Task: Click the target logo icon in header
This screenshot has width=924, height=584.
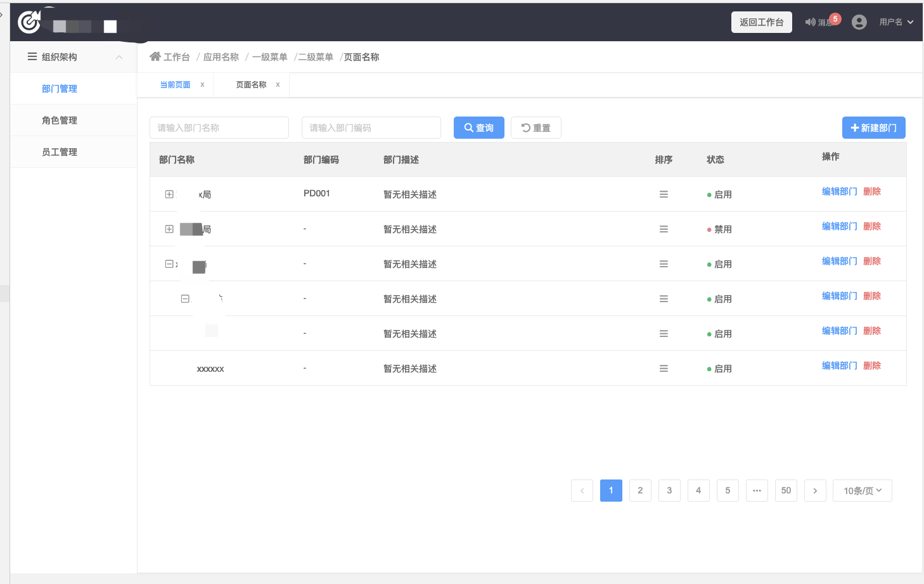Action: tap(29, 22)
